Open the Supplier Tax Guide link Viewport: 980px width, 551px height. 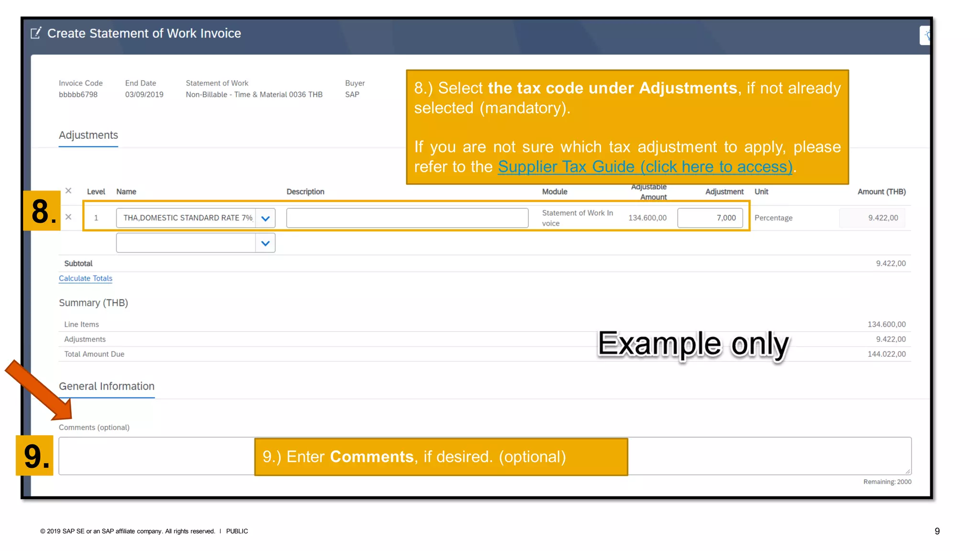tap(645, 167)
